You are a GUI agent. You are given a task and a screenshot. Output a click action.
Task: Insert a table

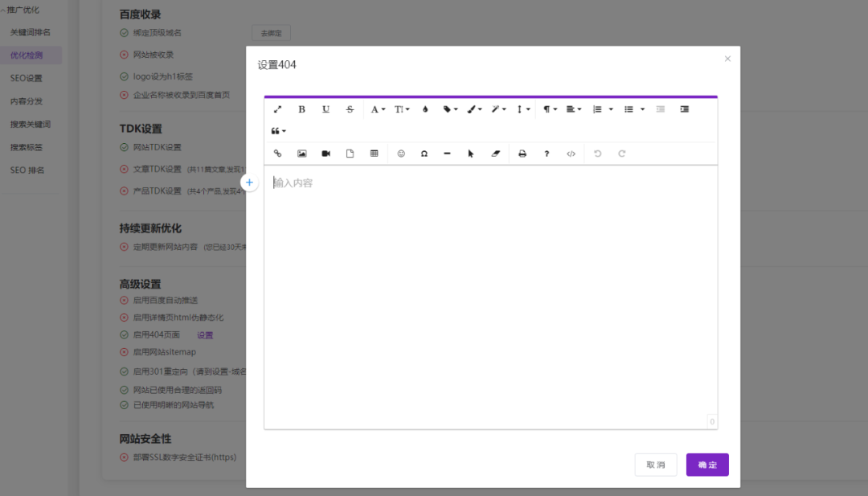tap(375, 154)
